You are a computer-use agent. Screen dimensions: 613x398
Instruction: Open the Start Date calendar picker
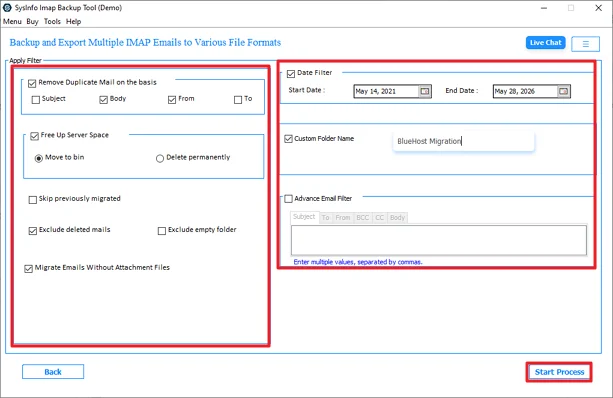coord(425,91)
